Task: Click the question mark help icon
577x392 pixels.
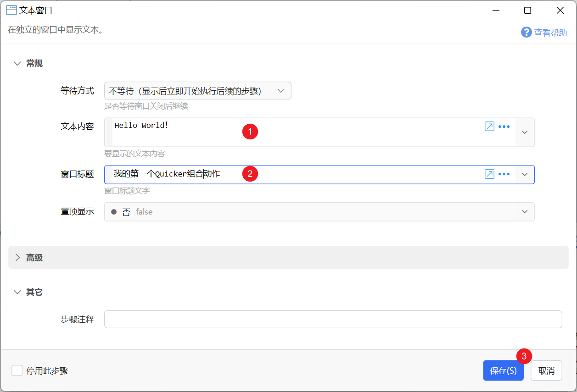Action: pos(526,33)
